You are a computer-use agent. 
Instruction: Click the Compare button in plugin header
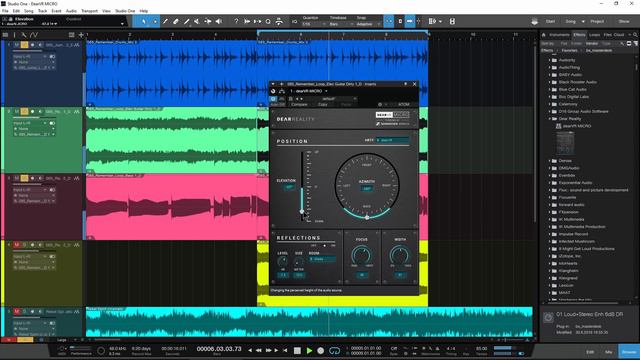pos(299,104)
